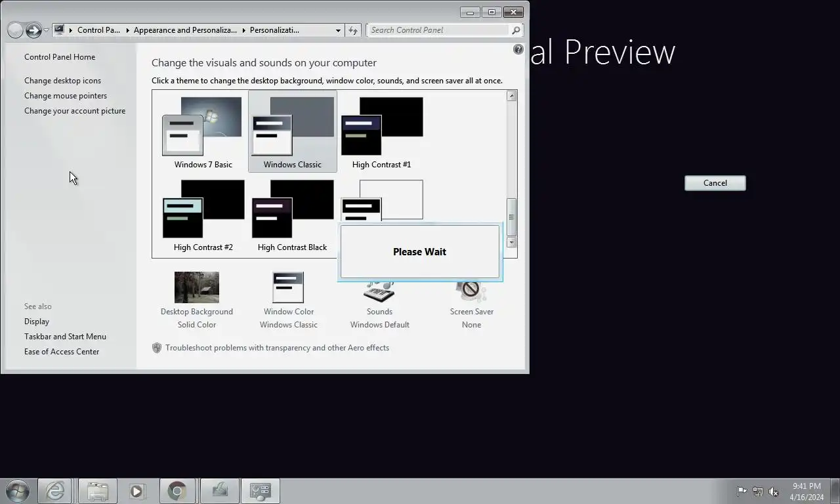This screenshot has width=840, height=504.
Task: Click the theme list scrollbar thumb
Action: point(512,217)
